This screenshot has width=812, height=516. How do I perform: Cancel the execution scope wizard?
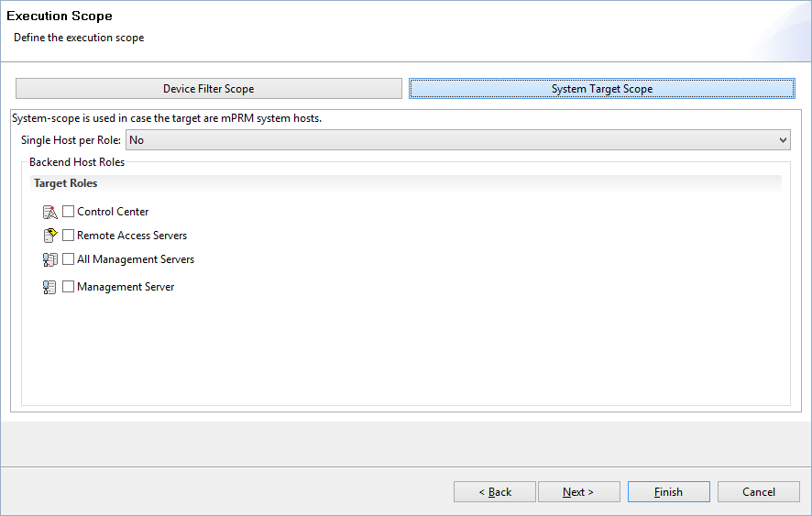[x=759, y=491]
